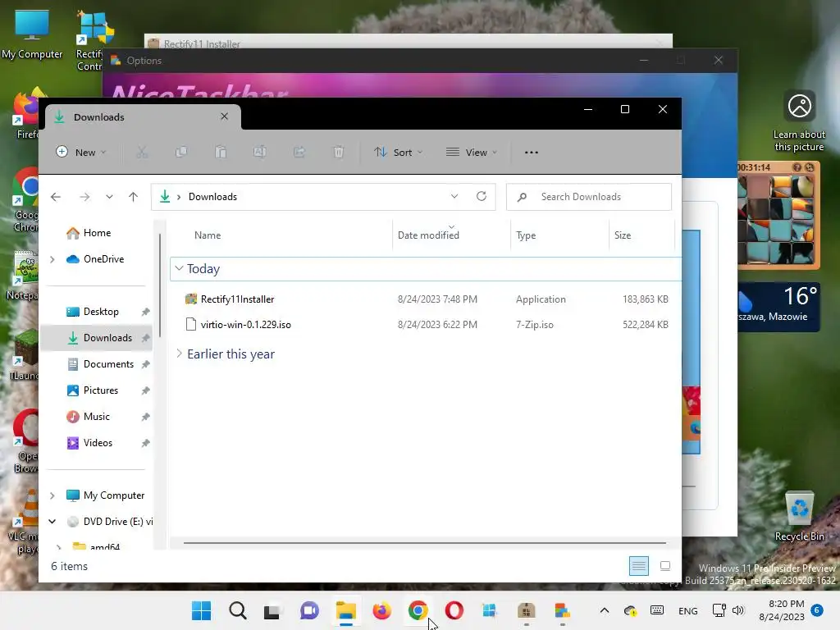The image size is (840, 630).
Task: Click the volume speaker tray icon
Action: pos(738,610)
